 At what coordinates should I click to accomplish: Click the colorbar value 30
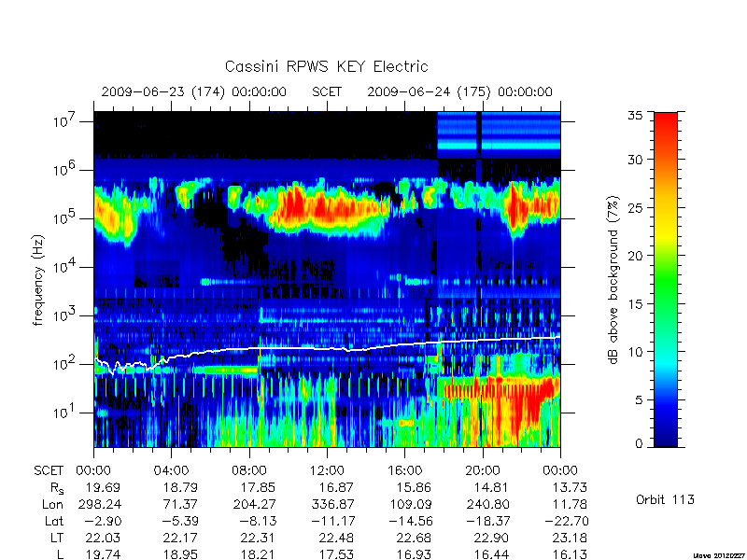coord(638,159)
